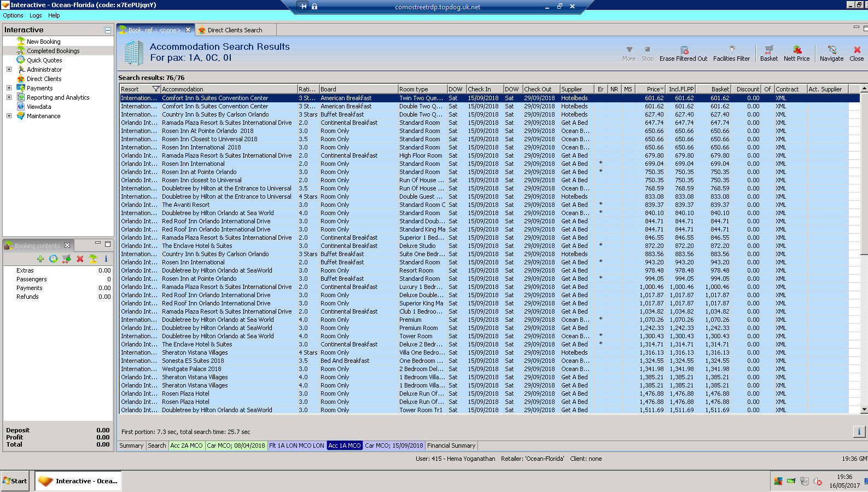This screenshot has height=492, width=868.
Task: Click the clock icon in Booking contents toolbar
Action: pyautogui.click(x=53, y=259)
